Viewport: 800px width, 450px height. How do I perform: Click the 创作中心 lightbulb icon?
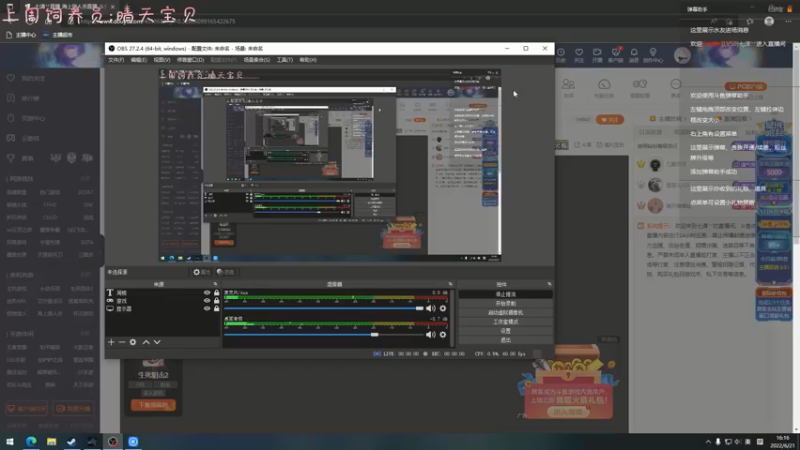pyautogui.click(x=653, y=55)
